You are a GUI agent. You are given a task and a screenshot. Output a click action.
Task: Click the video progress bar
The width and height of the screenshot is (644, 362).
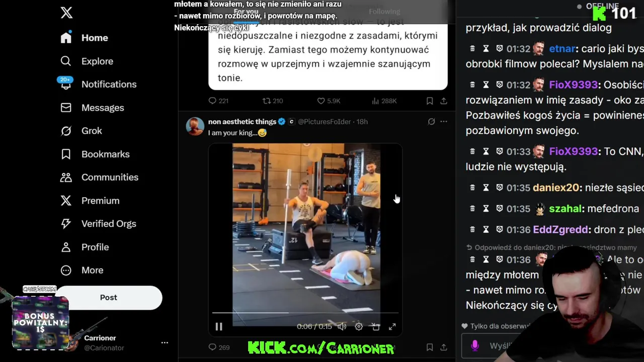click(x=305, y=313)
